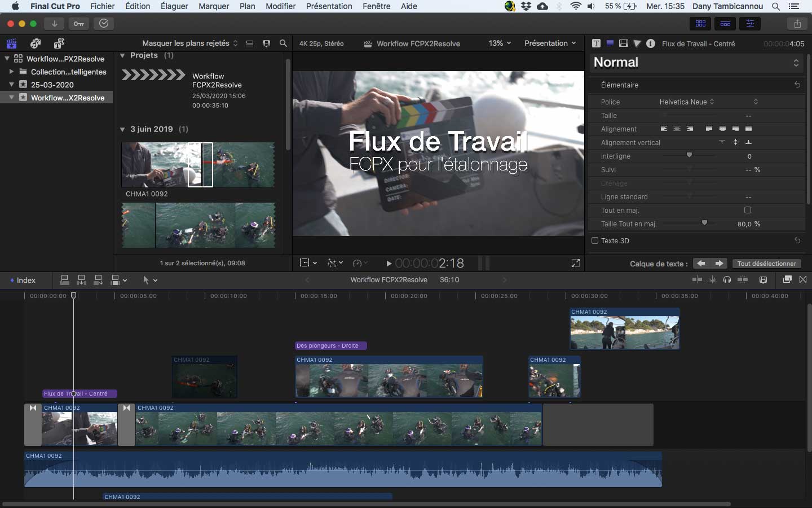Toggle the timeline Index panel
This screenshot has height=508, width=812.
(23, 280)
